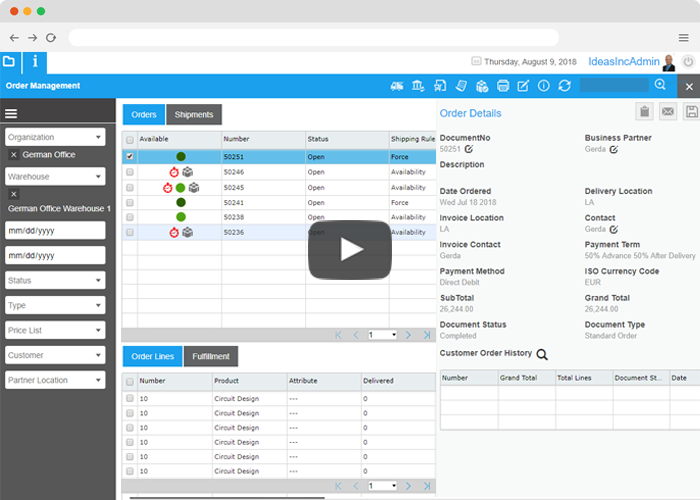Screen dimensions: 700x500
Task: Toggle select-all checkbox in Orders table header
Action: 130,140
